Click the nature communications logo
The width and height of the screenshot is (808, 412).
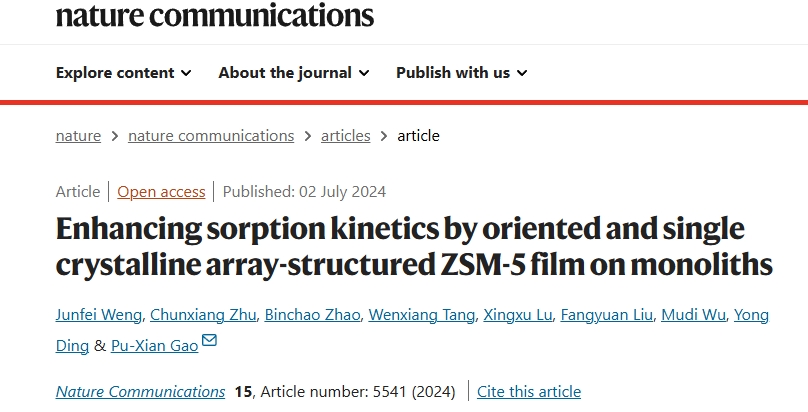coord(215,15)
